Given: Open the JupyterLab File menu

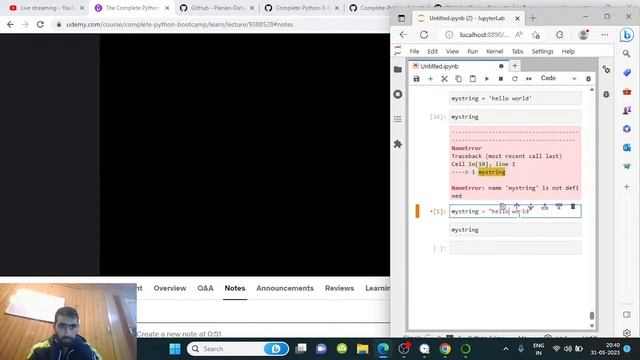Looking at the screenshot, I should (414, 51).
